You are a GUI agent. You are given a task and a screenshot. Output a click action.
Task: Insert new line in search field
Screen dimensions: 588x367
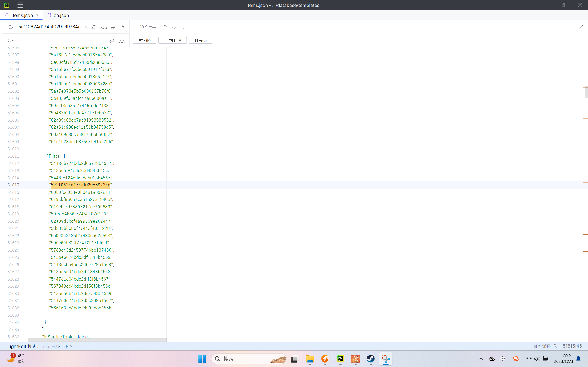94,28
